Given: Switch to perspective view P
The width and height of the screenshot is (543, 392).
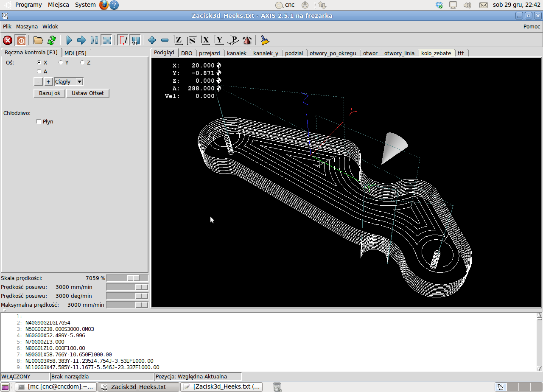Looking at the screenshot, I should [233, 40].
